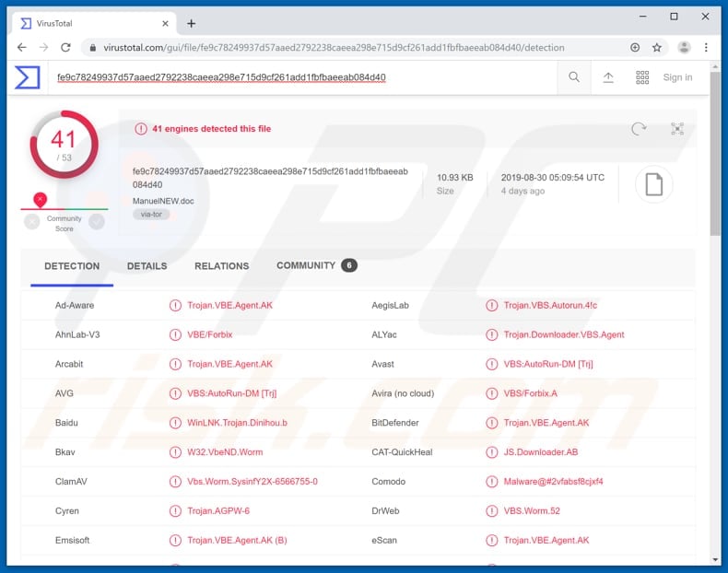Click W32.VbeND.Worm result for Bkav
The height and width of the screenshot is (573, 728).
point(225,452)
